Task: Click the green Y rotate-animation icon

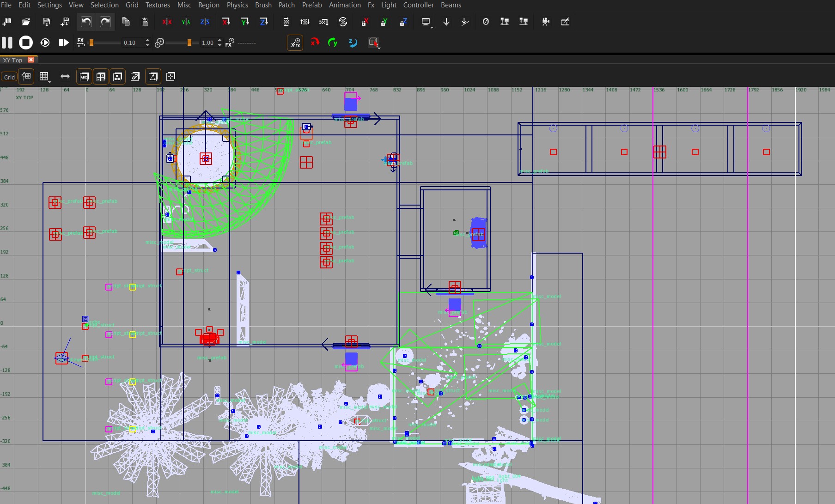Action: (x=333, y=43)
